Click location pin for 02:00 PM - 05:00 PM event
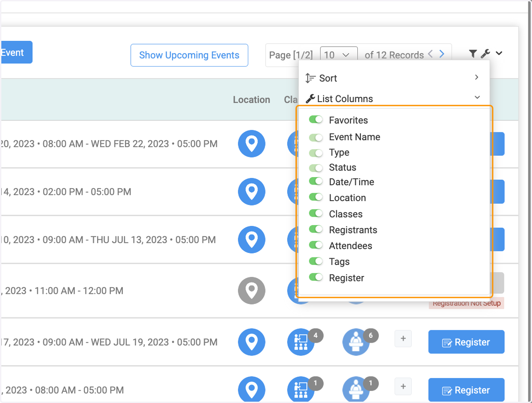532x403 pixels. coord(252,192)
